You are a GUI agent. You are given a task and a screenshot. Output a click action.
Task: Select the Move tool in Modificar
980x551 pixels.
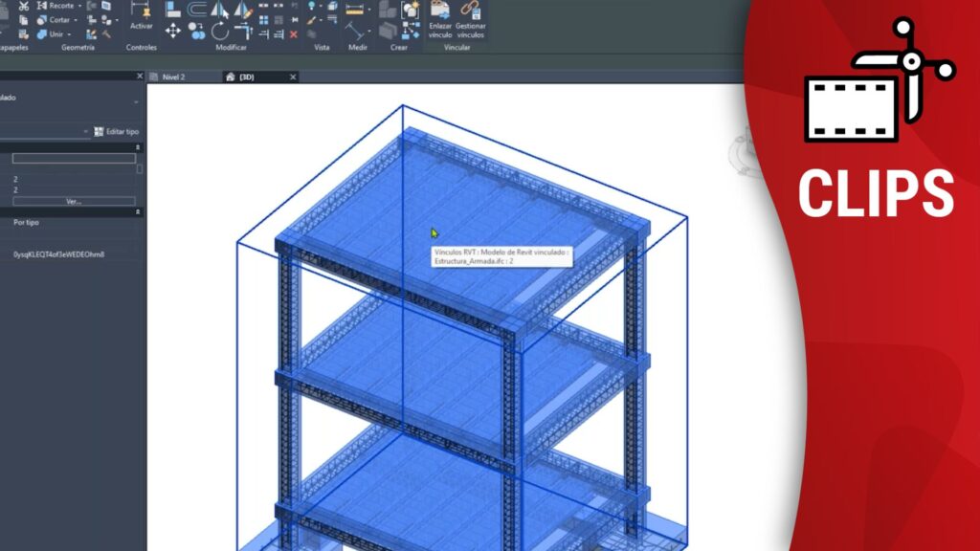click(173, 31)
